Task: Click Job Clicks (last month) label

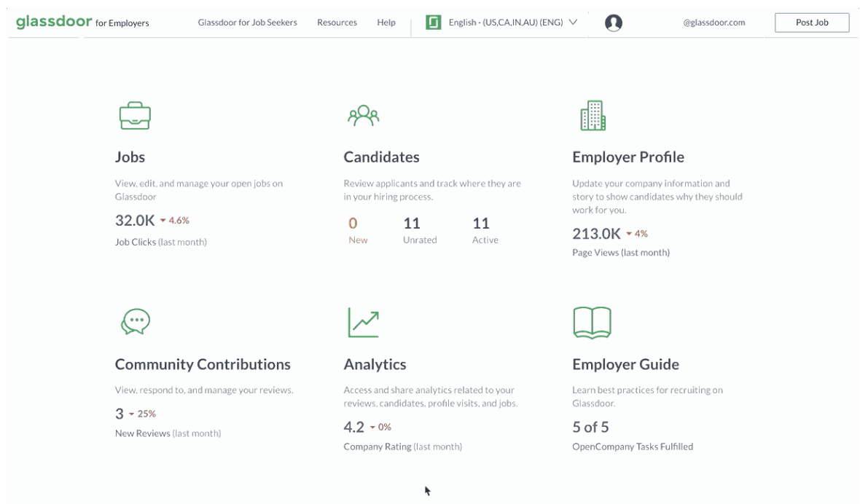Action: pyautogui.click(x=160, y=242)
